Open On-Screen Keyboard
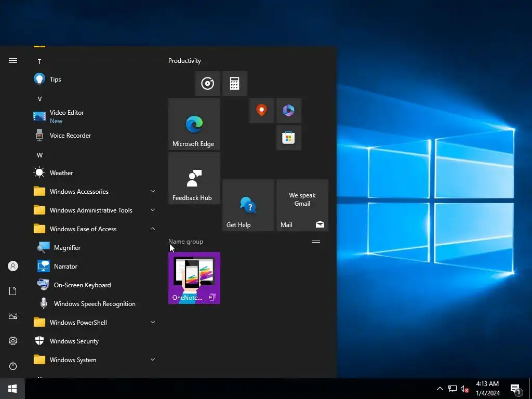The width and height of the screenshot is (532, 399). [x=95, y=285]
